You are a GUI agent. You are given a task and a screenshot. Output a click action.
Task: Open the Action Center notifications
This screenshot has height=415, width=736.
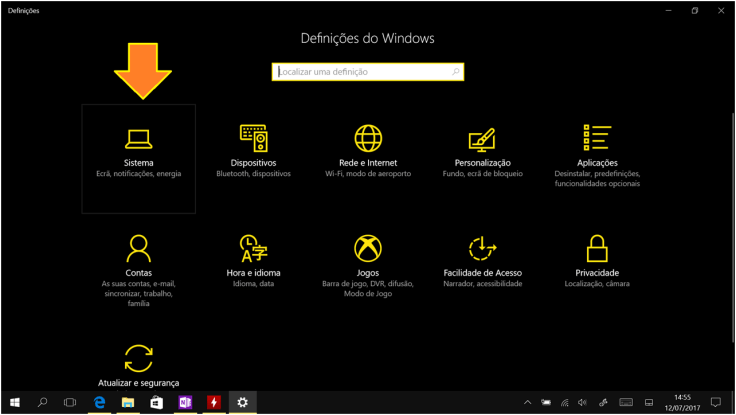click(x=715, y=402)
